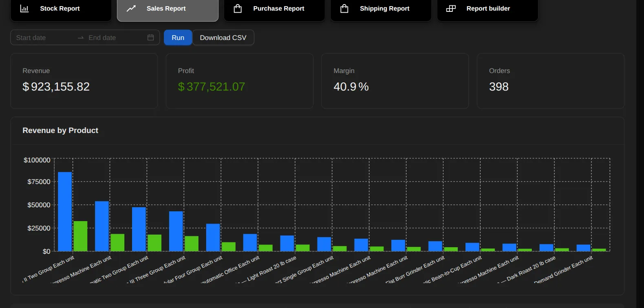Click the Three Group Each unit label
This screenshot has width=644, height=308.
tap(155, 271)
